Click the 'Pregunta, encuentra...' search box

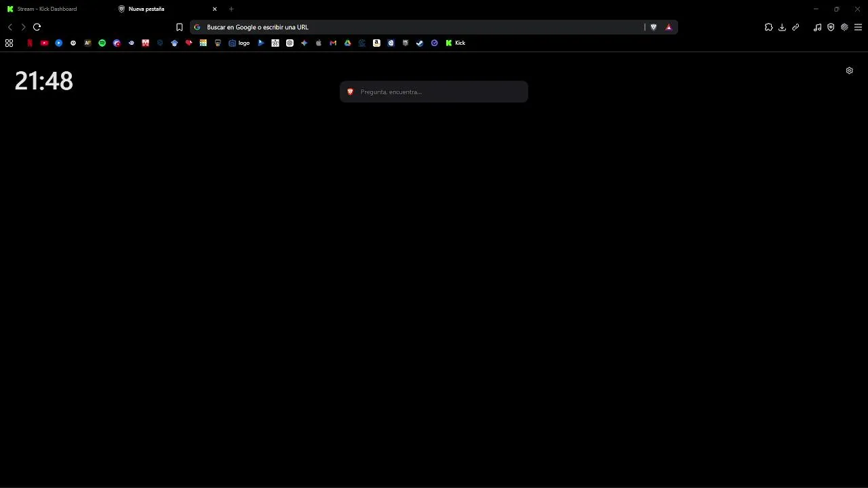coord(434,91)
